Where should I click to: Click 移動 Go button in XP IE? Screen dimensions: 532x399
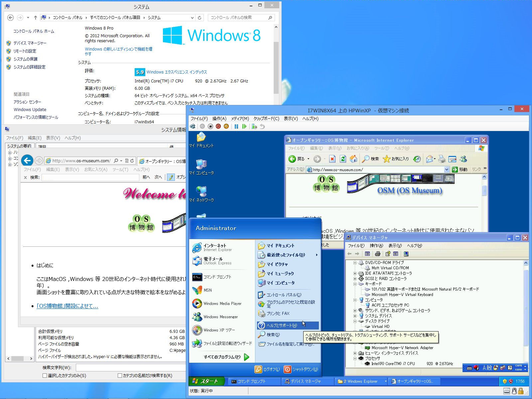point(460,170)
